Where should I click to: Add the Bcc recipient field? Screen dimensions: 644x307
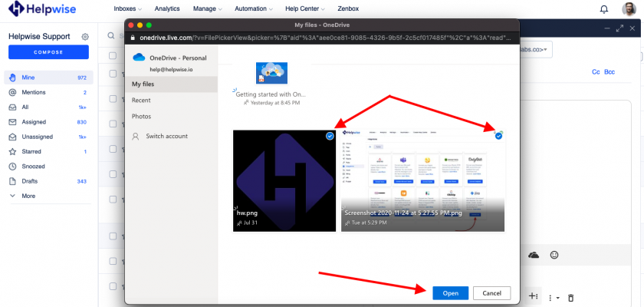click(609, 71)
